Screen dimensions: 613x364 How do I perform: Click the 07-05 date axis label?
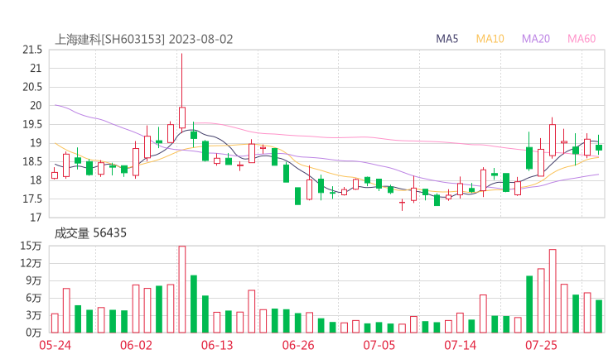(x=379, y=345)
